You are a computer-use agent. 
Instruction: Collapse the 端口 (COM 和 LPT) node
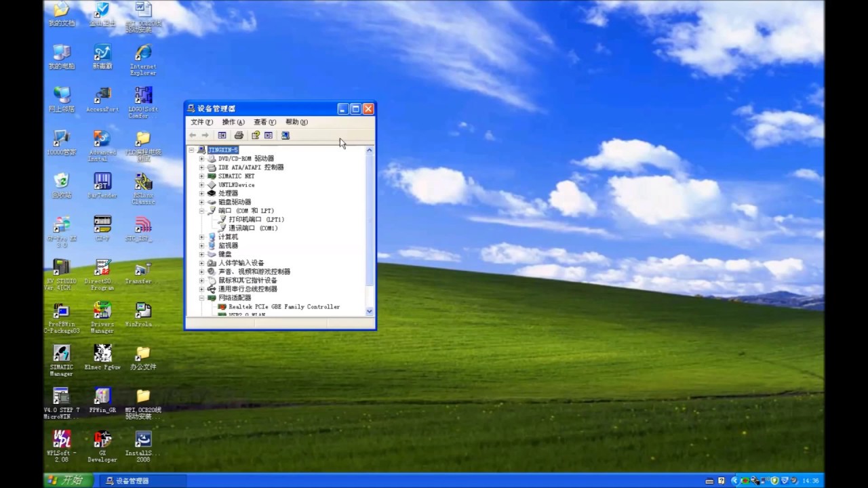(x=201, y=211)
